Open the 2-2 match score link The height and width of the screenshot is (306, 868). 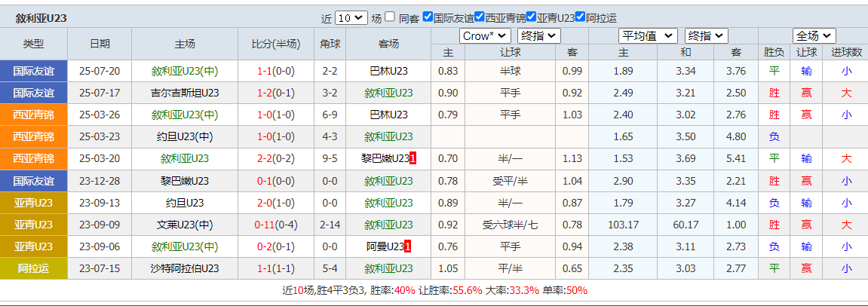coord(265,159)
